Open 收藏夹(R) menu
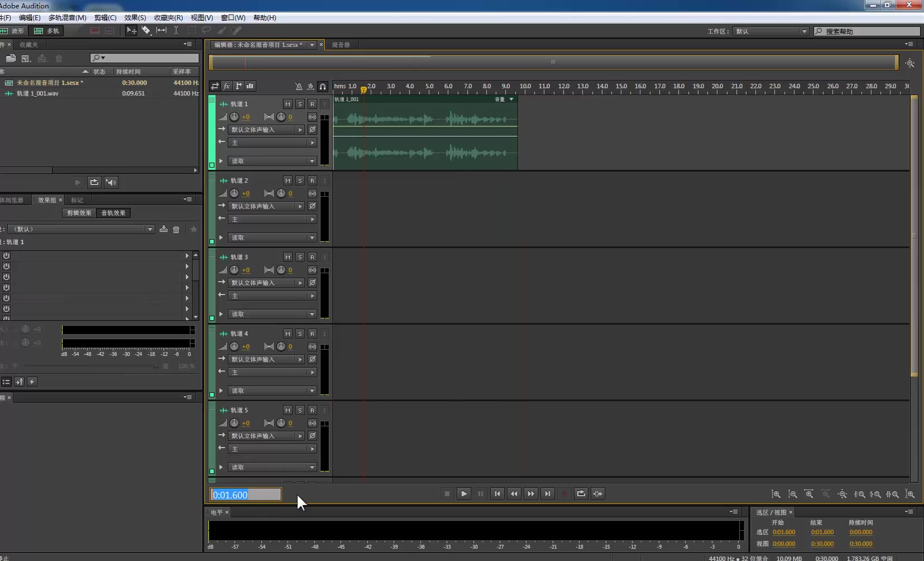This screenshot has width=924, height=561. pos(168,17)
